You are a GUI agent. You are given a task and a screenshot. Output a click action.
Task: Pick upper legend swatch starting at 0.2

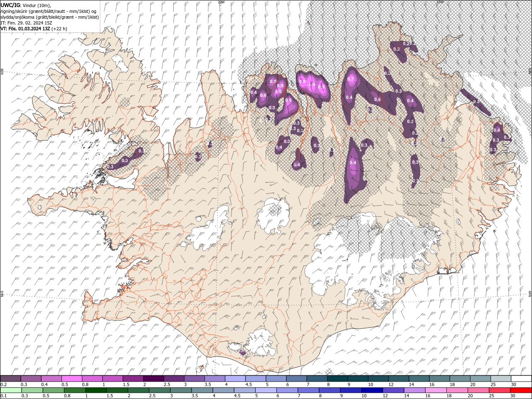(11, 379)
